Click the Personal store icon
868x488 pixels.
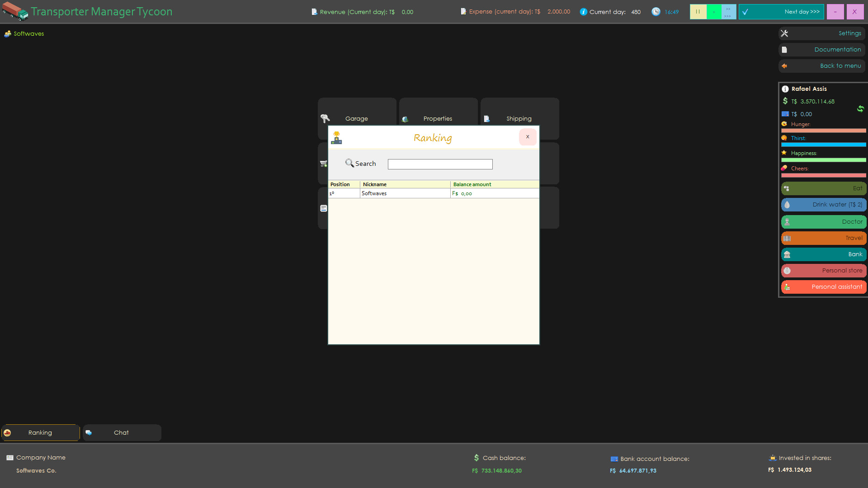click(x=788, y=270)
